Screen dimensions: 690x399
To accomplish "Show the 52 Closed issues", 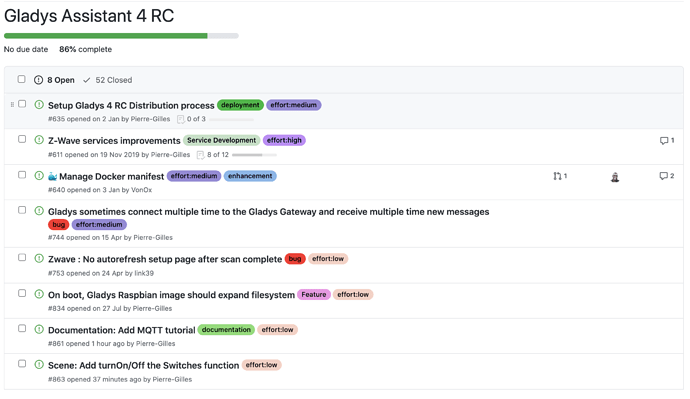I will (107, 80).
